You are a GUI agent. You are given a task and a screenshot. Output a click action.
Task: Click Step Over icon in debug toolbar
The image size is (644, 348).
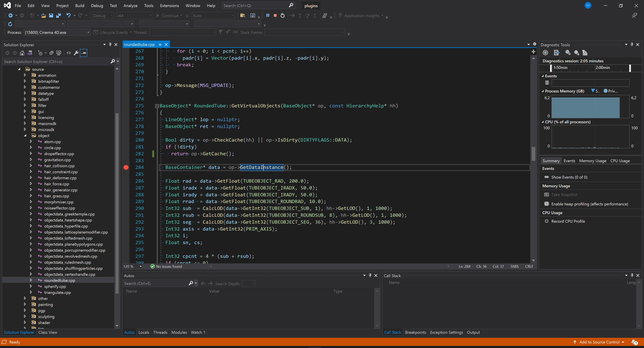coord(308,15)
